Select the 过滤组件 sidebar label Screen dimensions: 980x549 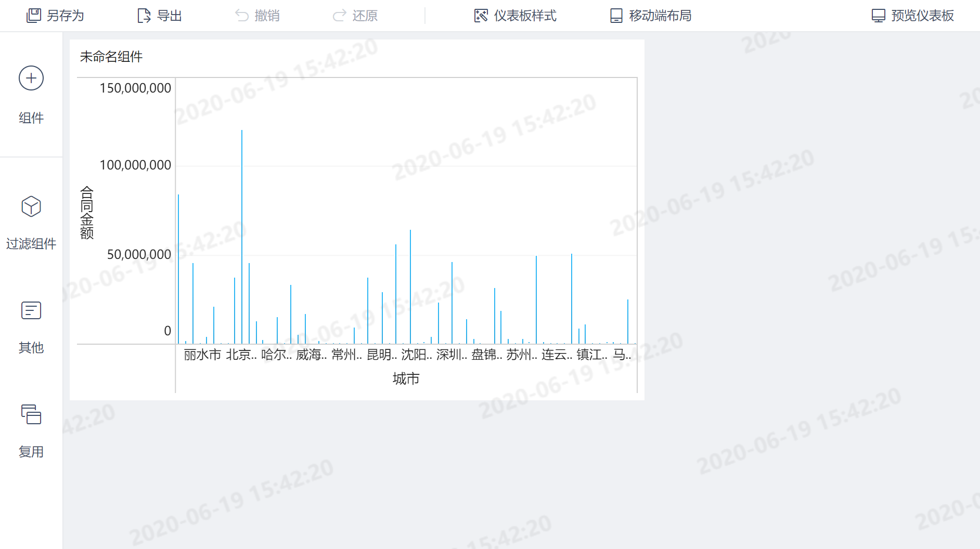point(31,243)
